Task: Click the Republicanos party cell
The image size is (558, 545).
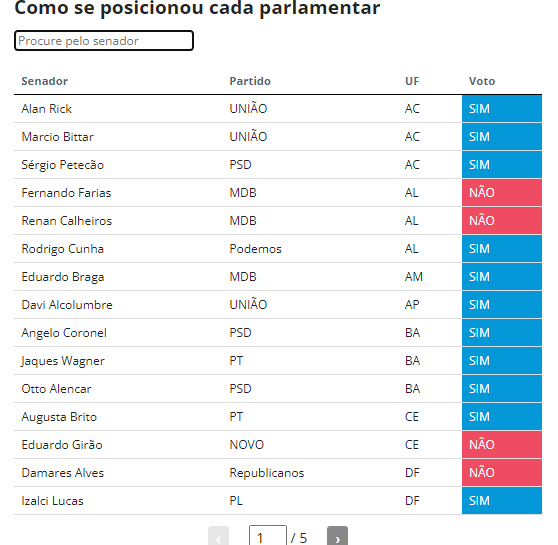Action: (x=267, y=473)
